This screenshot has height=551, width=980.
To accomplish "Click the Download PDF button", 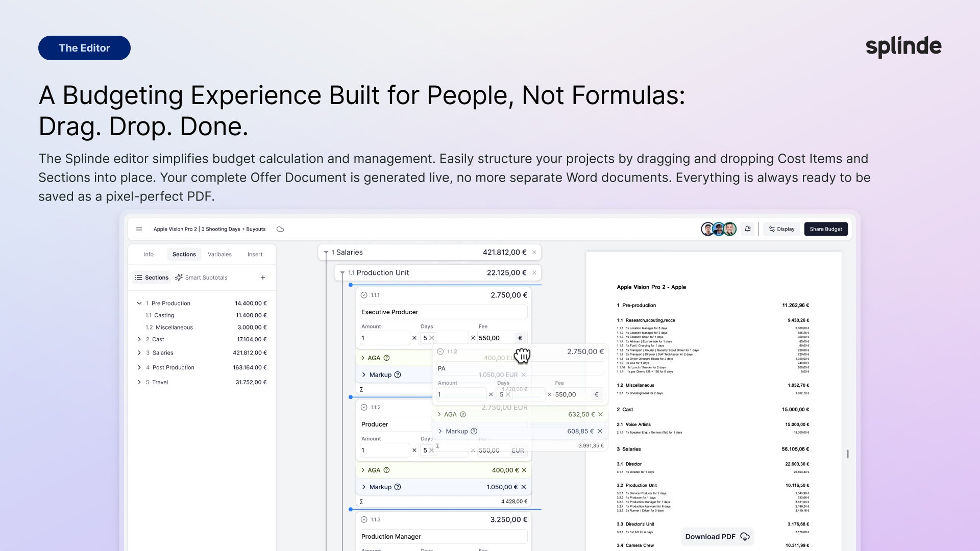I will pyautogui.click(x=717, y=537).
